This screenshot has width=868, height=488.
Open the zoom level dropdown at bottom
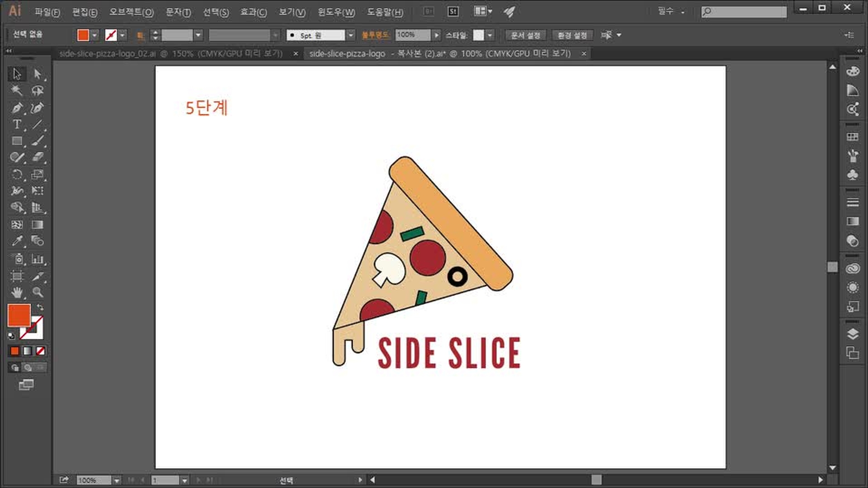tap(117, 480)
